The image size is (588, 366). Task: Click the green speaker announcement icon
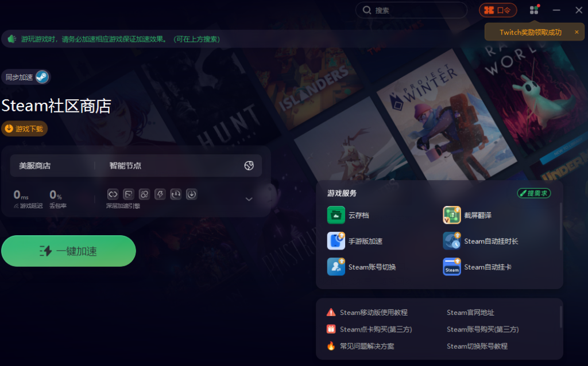coord(12,39)
